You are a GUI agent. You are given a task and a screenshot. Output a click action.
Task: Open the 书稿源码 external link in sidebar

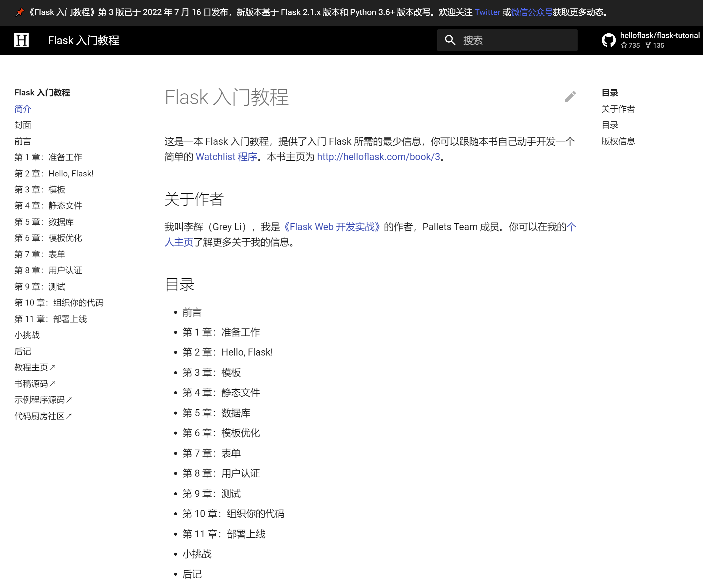coord(35,384)
